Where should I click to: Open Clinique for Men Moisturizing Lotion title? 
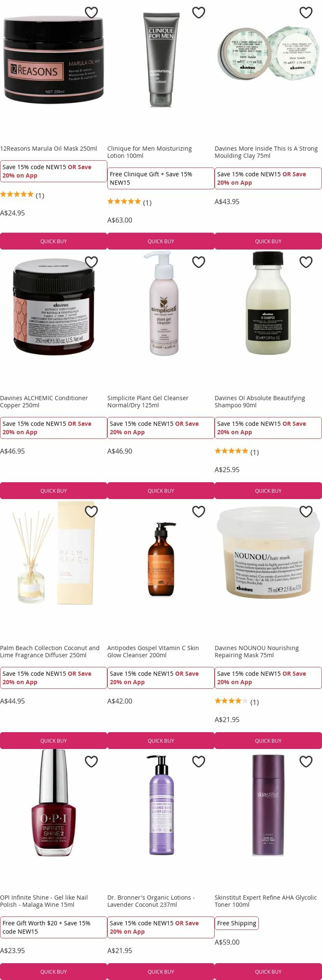pos(150,152)
